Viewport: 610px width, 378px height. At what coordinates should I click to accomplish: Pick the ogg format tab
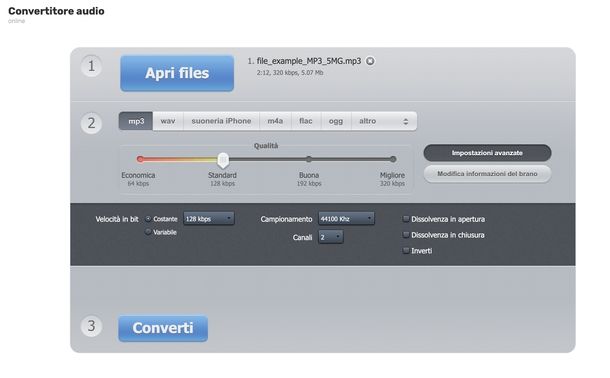[336, 121]
